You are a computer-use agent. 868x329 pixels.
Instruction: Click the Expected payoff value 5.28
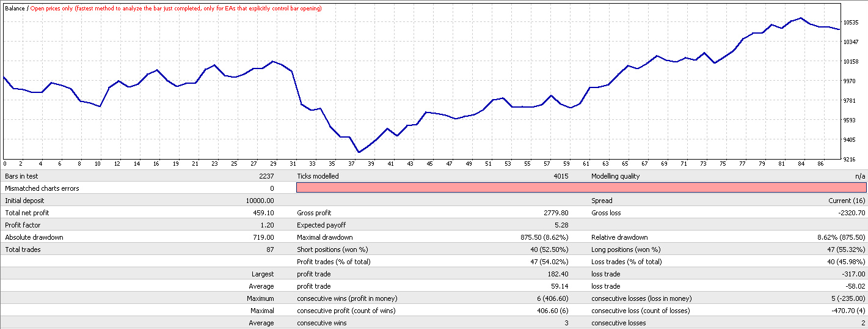tap(562, 225)
